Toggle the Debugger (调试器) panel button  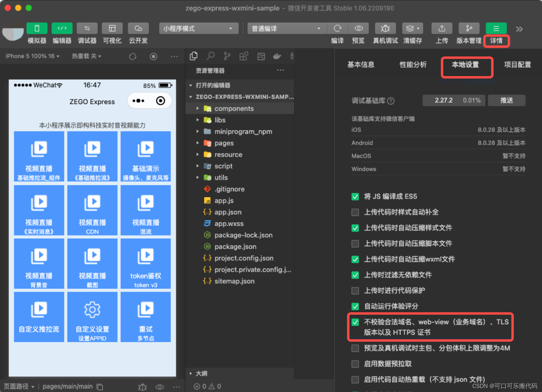[x=87, y=29]
